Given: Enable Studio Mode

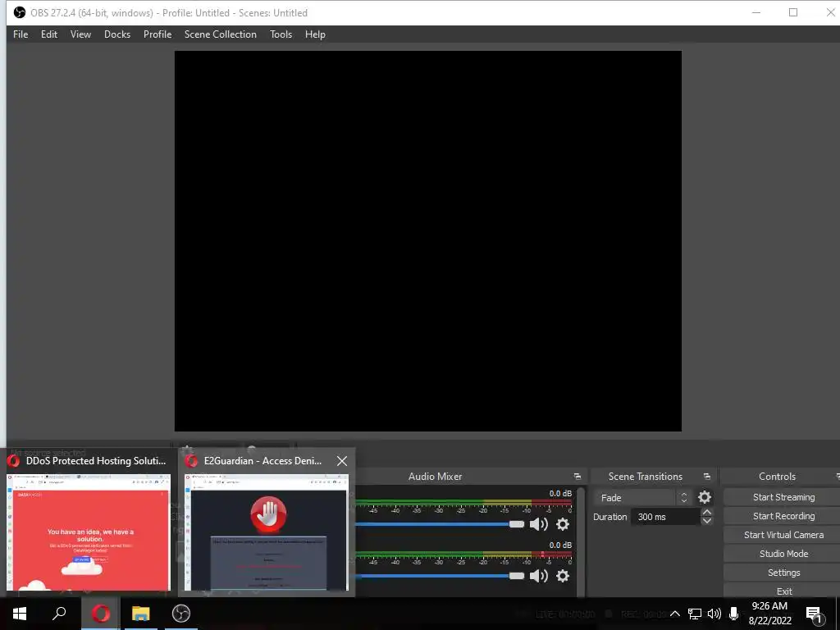Looking at the screenshot, I should pos(783,554).
